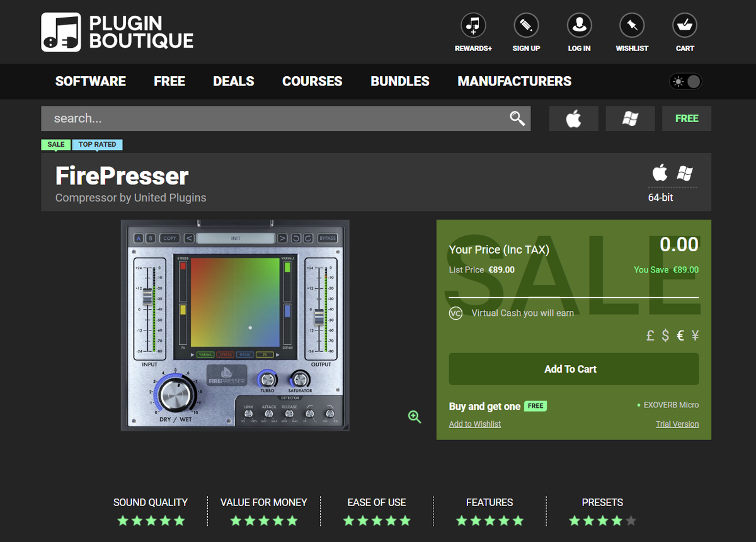Image resolution: width=756 pixels, height=542 pixels.
Task: Switch currency to yen (¥)
Action: tap(695, 336)
